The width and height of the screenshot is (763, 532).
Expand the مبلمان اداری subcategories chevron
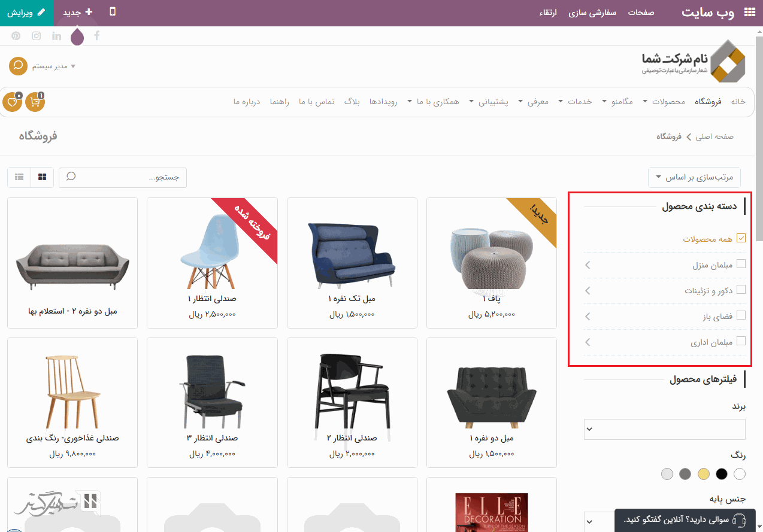(x=588, y=342)
